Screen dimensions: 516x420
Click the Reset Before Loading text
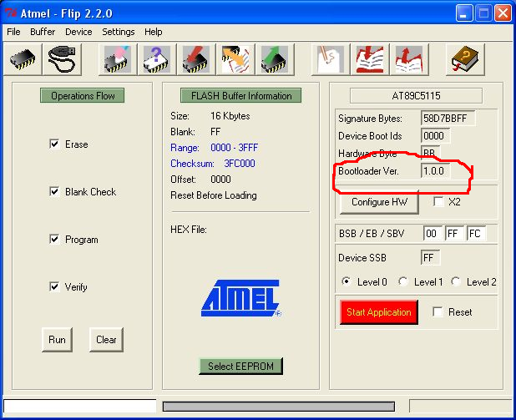pyautogui.click(x=214, y=195)
